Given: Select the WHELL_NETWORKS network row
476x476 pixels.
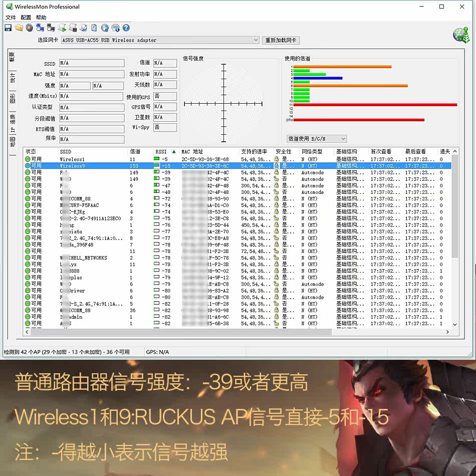Looking at the screenshot, I should (x=237, y=258).
